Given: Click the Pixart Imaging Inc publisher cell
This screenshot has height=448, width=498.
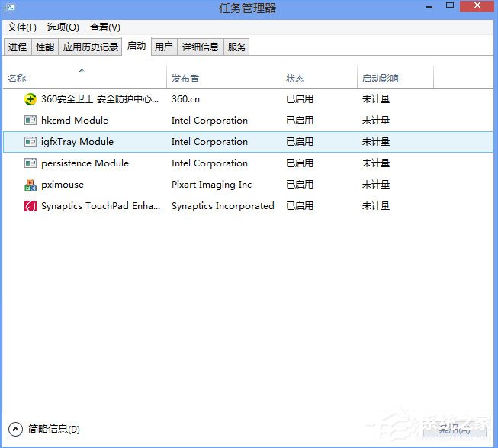Looking at the screenshot, I should pos(211,185).
